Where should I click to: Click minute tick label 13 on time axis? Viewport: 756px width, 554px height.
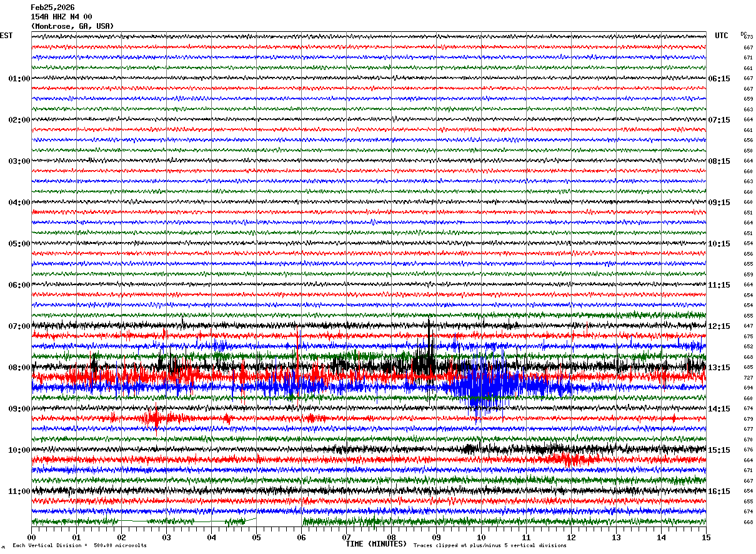point(616,537)
